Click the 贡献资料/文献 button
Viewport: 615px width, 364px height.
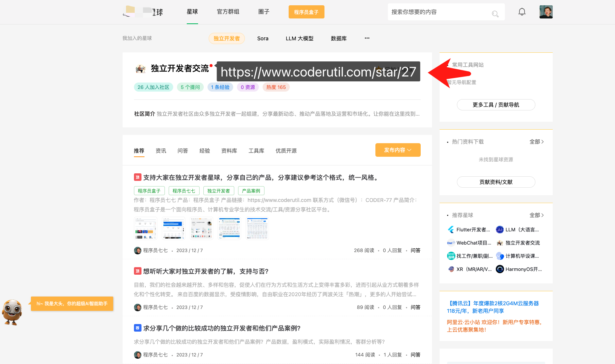[x=496, y=182]
